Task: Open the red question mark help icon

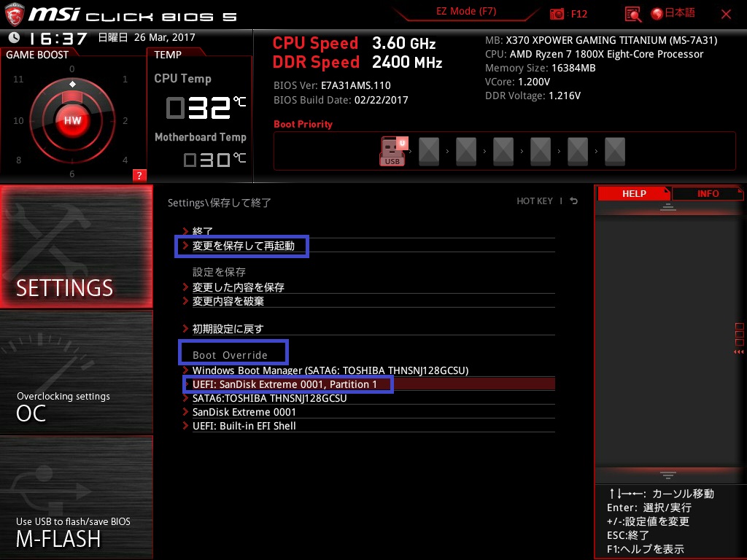Action: pyautogui.click(x=139, y=175)
